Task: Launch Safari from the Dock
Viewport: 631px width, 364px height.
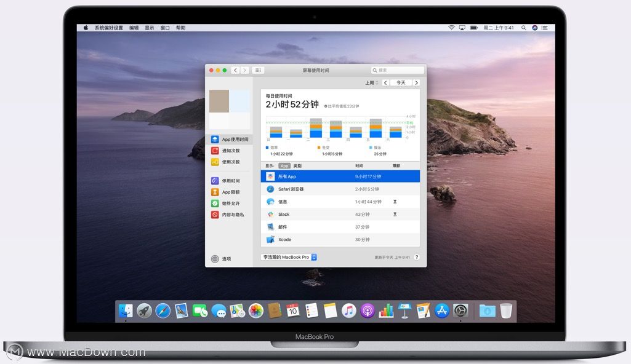Action: (163, 311)
